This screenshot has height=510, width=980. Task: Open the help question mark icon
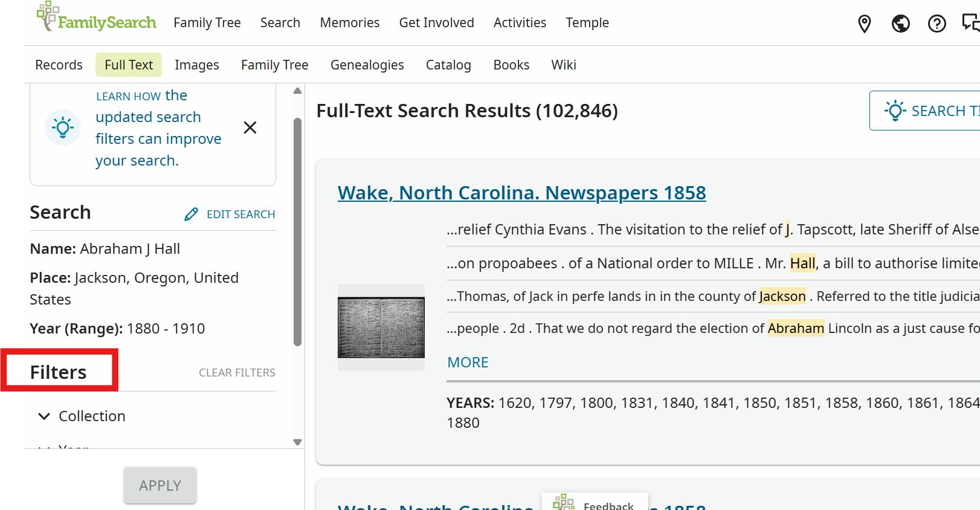[937, 24]
